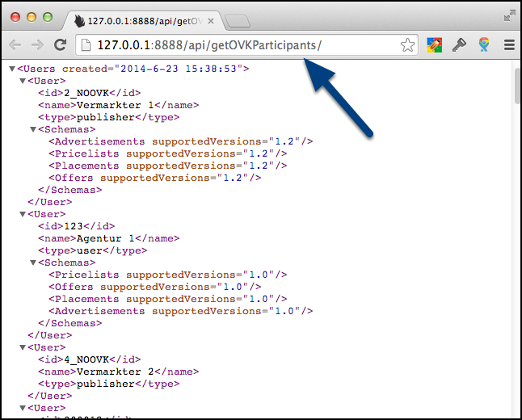Click Offers supportedVersions="1.2" line
Viewport: 522px width, 420px height.
click(x=155, y=178)
